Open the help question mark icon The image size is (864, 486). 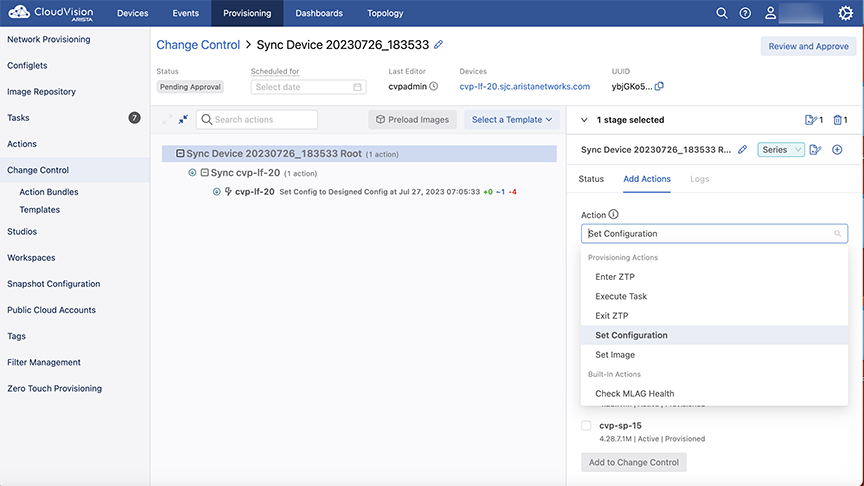coord(745,13)
